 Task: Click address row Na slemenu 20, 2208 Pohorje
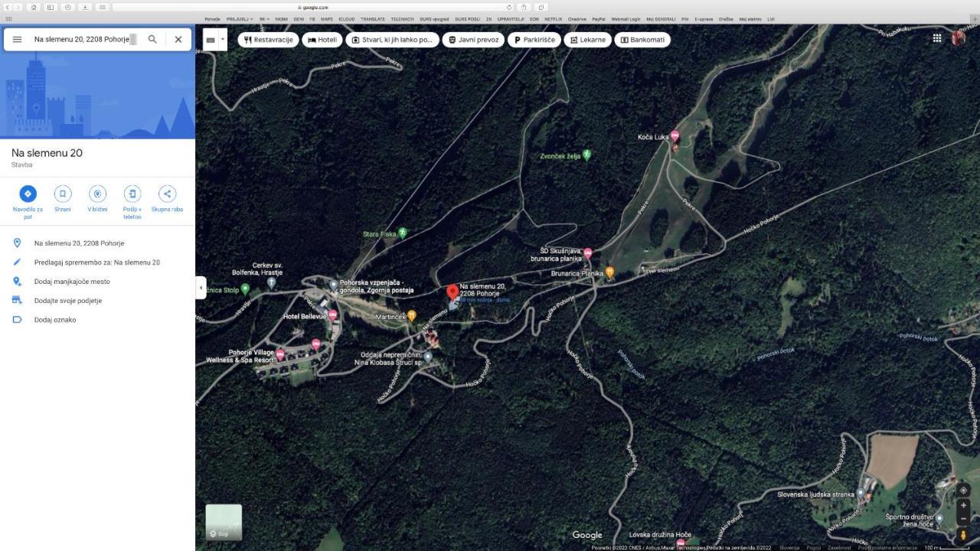pos(97,243)
